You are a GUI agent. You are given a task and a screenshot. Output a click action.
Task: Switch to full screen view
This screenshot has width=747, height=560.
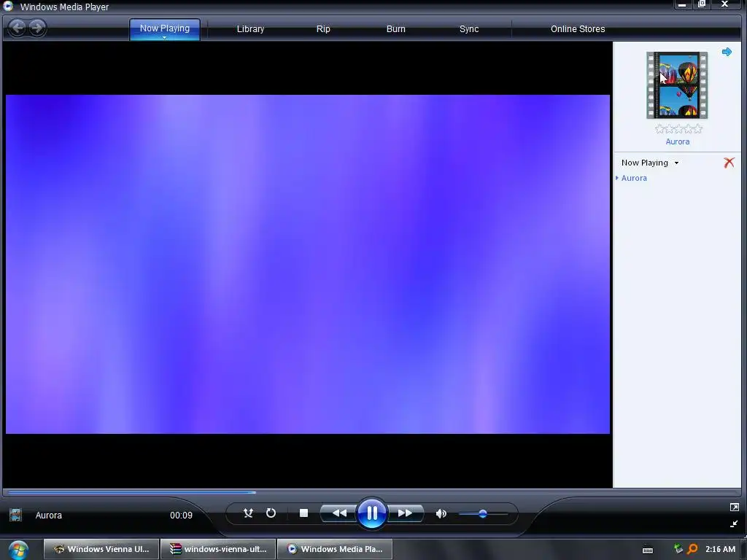734,507
